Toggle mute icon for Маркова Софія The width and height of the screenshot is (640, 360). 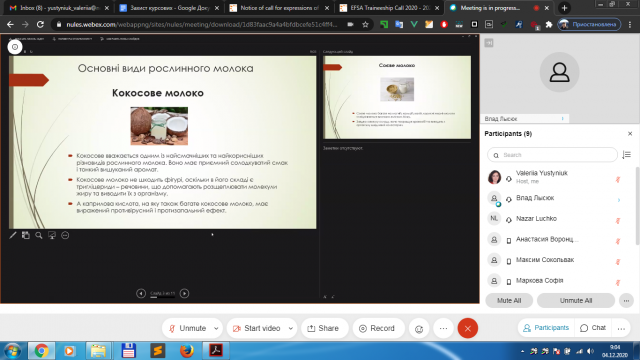618,282
